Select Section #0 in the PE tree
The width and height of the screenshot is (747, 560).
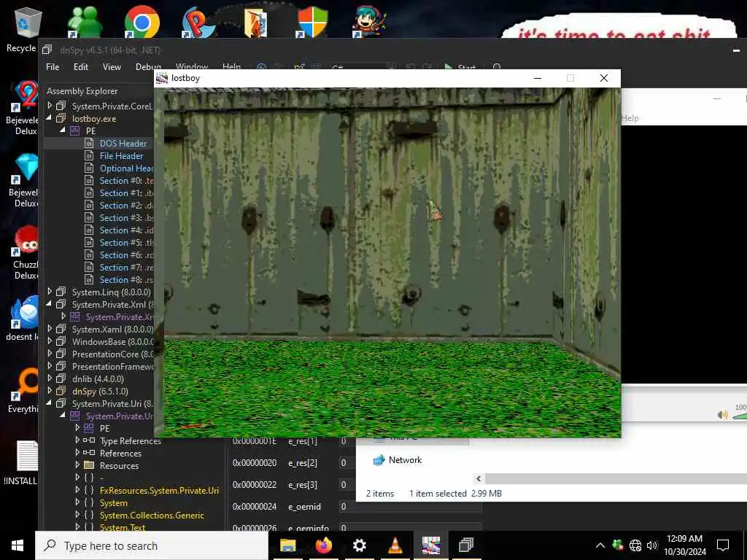pos(126,181)
